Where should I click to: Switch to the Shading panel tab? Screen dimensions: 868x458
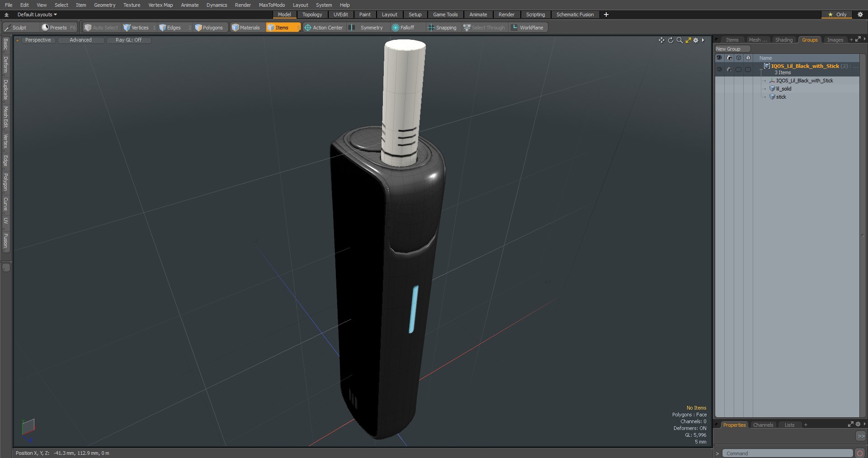click(x=784, y=40)
